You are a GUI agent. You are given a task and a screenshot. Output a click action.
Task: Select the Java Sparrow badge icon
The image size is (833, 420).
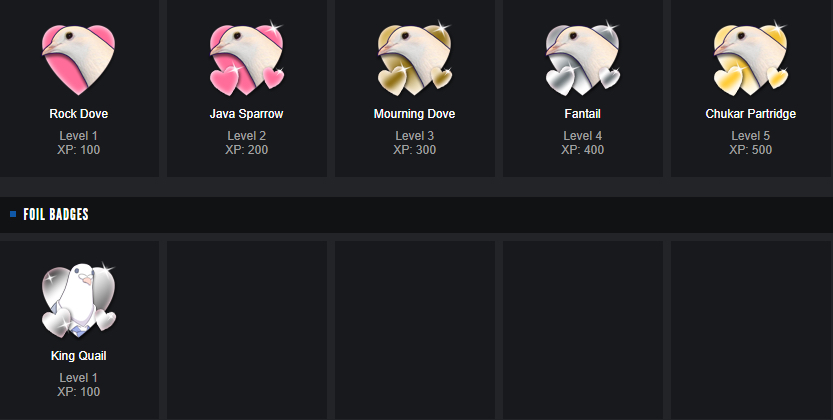[x=246, y=59]
